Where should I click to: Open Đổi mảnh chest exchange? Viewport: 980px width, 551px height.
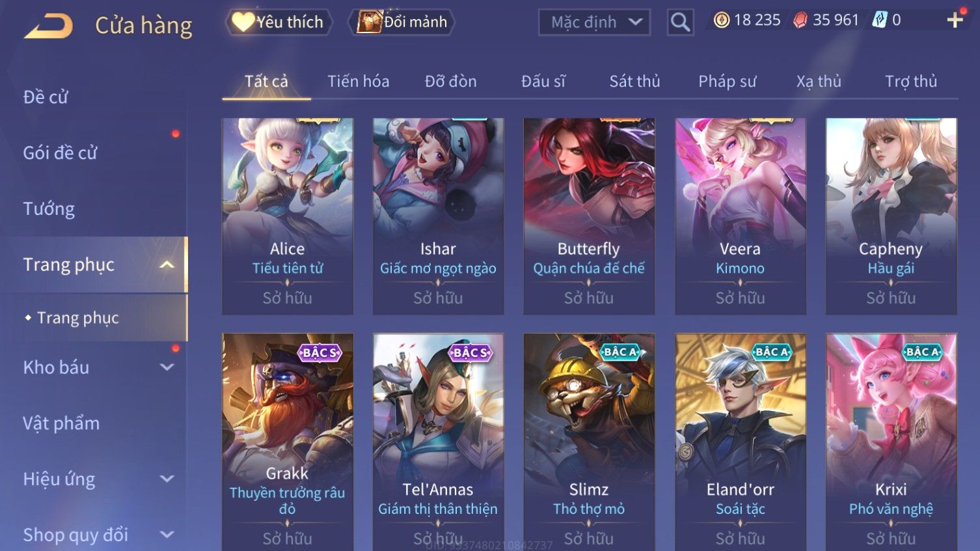(x=402, y=22)
